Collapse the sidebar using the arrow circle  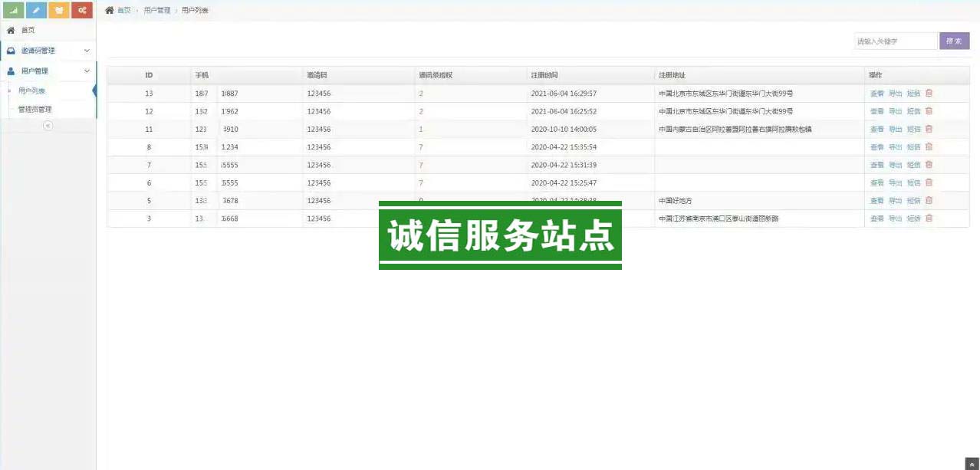[48, 126]
